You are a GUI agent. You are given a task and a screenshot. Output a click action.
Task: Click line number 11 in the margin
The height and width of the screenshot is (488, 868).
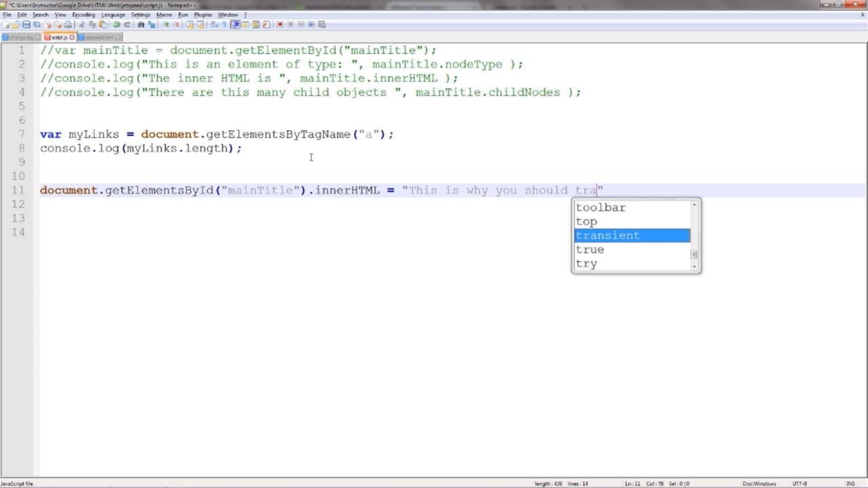click(18, 190)
